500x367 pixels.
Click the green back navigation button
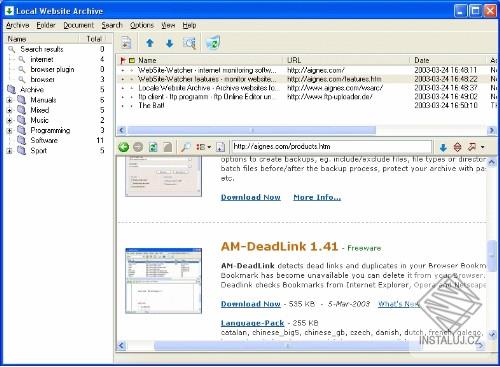tap(124, 147)
